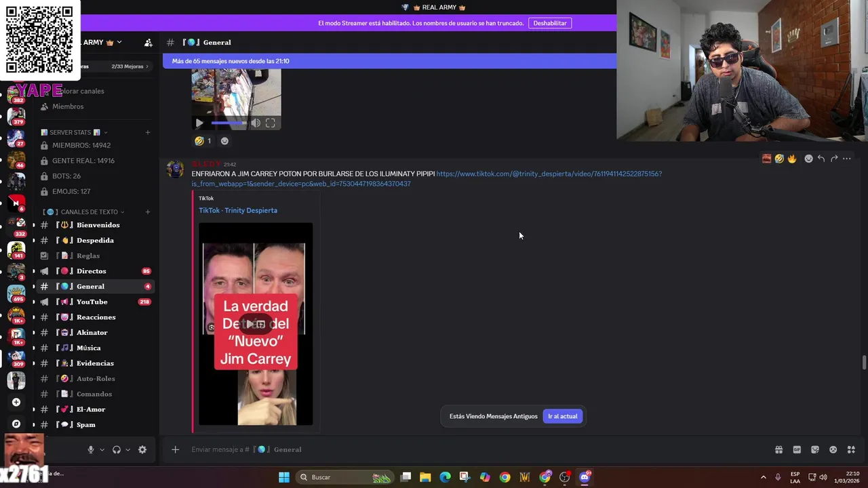Screen dimensions: 868x488
Task: Open the server with 695 notification badge
Action: tap(16, 293)
